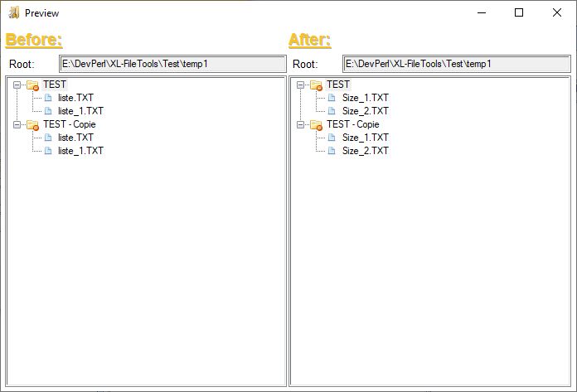Viewport: 577px width, 392px height.
Task: Click TEST - Copie folder icon in Before pane
Action: pos(32,125)
